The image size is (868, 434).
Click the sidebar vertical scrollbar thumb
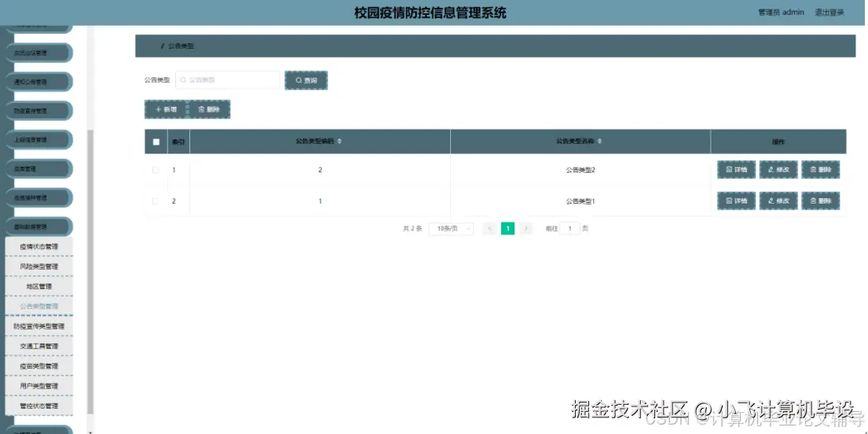[x=91, y=271]
